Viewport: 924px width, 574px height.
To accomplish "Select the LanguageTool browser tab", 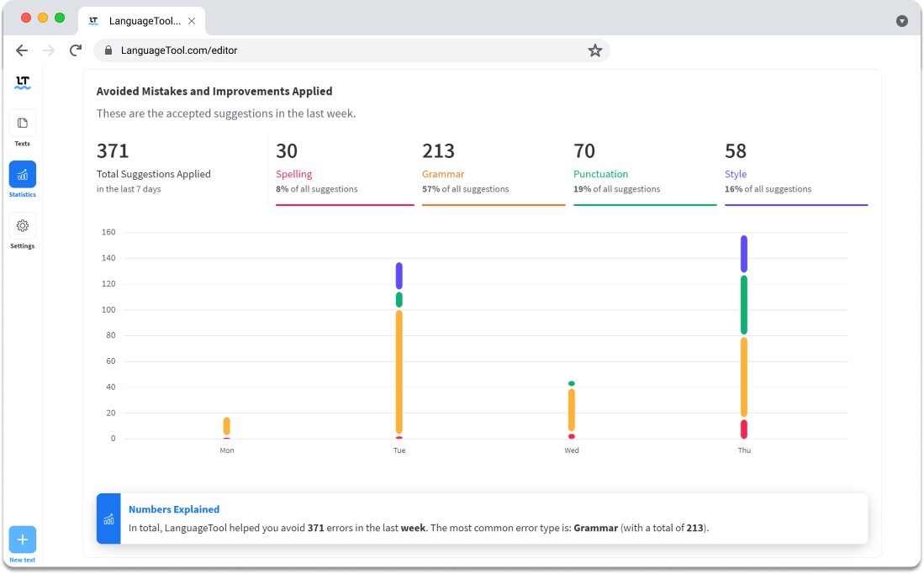I will click(x=141, y=21).
